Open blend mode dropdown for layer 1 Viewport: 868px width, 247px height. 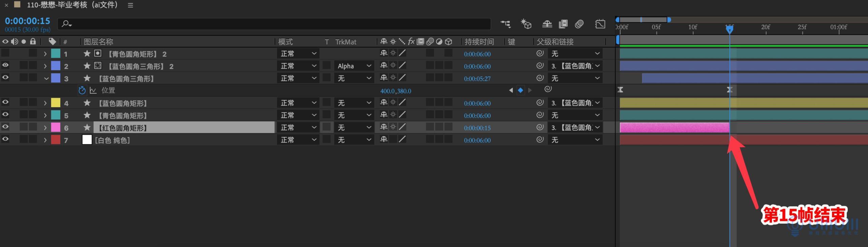(x=298, y=54)
